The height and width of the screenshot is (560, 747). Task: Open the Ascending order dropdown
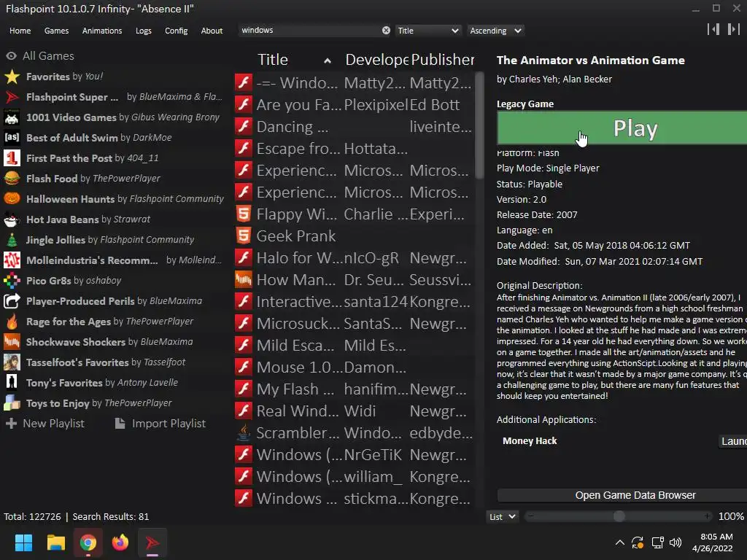click(x=495, y=31)
